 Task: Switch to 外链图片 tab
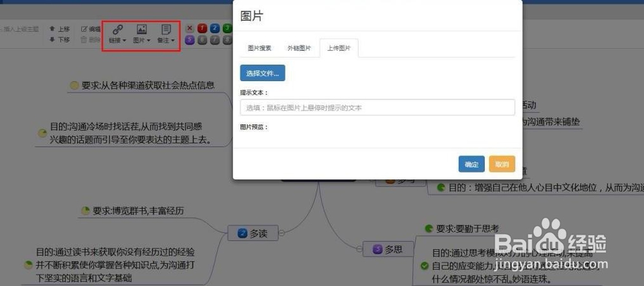(299, 48)
